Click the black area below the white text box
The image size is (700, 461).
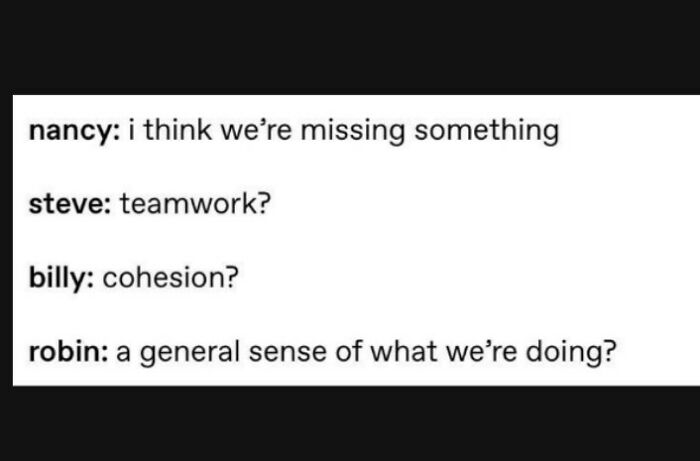[350, 425]
